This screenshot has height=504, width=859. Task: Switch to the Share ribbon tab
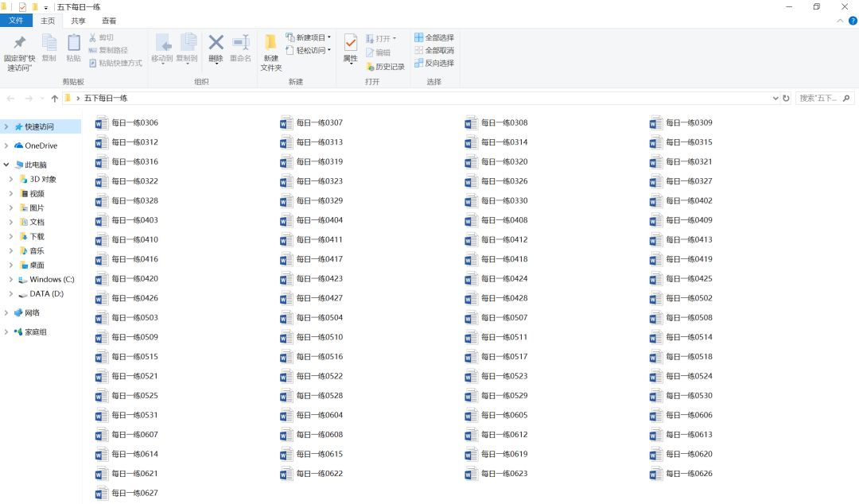[78, 21]
